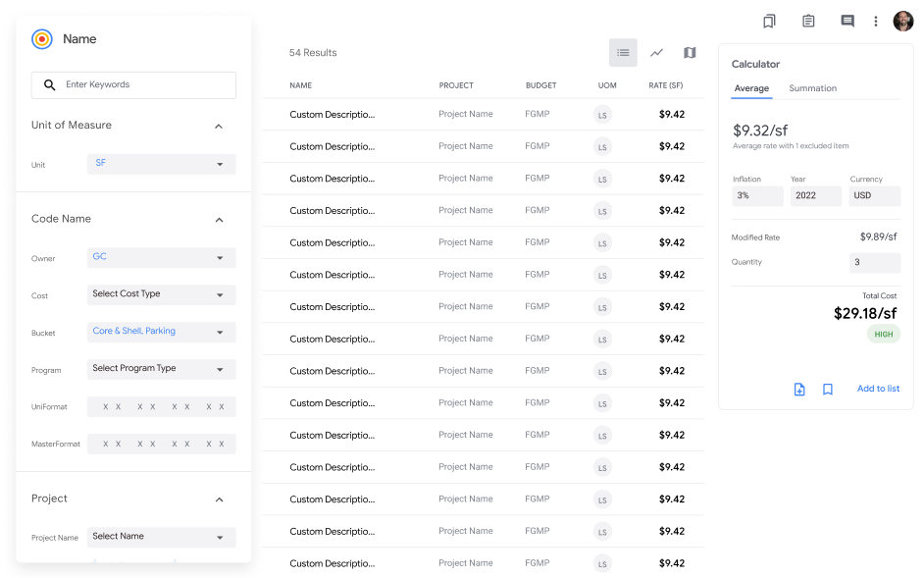The height and width of the screenshot is (578, 924).
Task: Select the Summation tab
Action: [812, 88]
